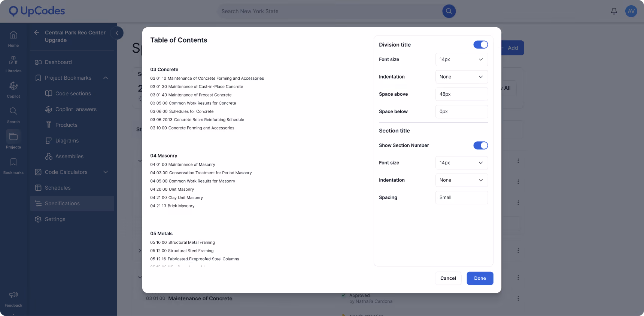Click the Assemblies icon
This screenshot has width=644, height=316.
tap(49, 156)
